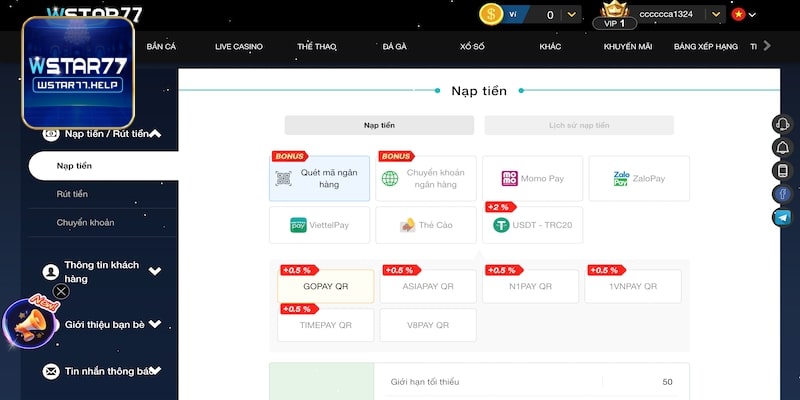800x400 pixels.
Task: Choose ViettelPay payment method
Action: (x=319, y=225)
